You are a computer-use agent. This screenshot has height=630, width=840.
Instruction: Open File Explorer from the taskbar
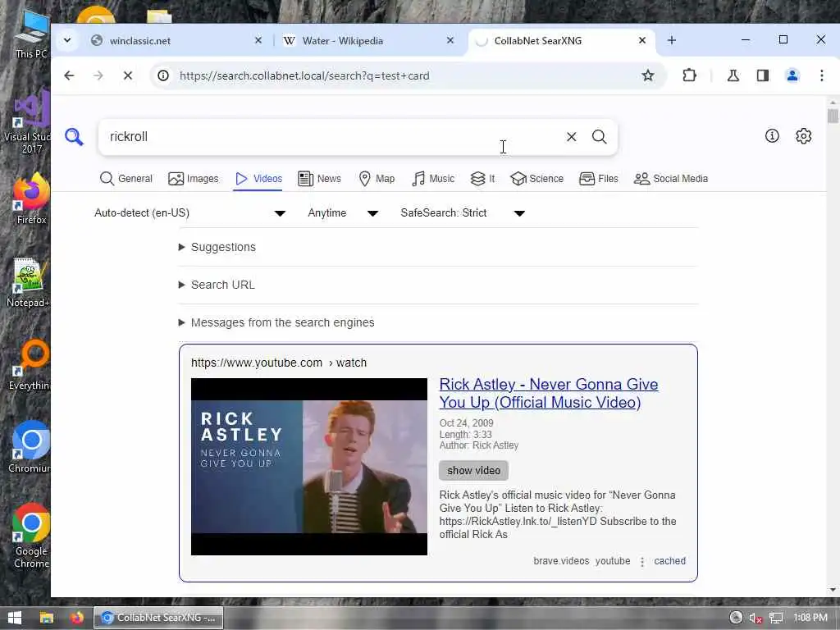point(47,618)
